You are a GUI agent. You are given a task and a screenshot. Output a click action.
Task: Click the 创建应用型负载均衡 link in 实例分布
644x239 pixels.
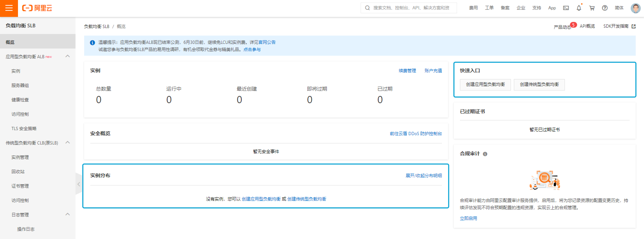point(261,199)
